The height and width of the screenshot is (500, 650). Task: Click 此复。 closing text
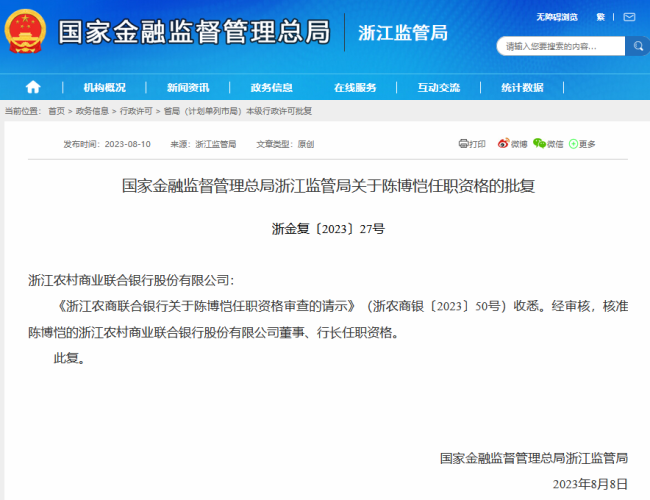[x=69, y=358]
